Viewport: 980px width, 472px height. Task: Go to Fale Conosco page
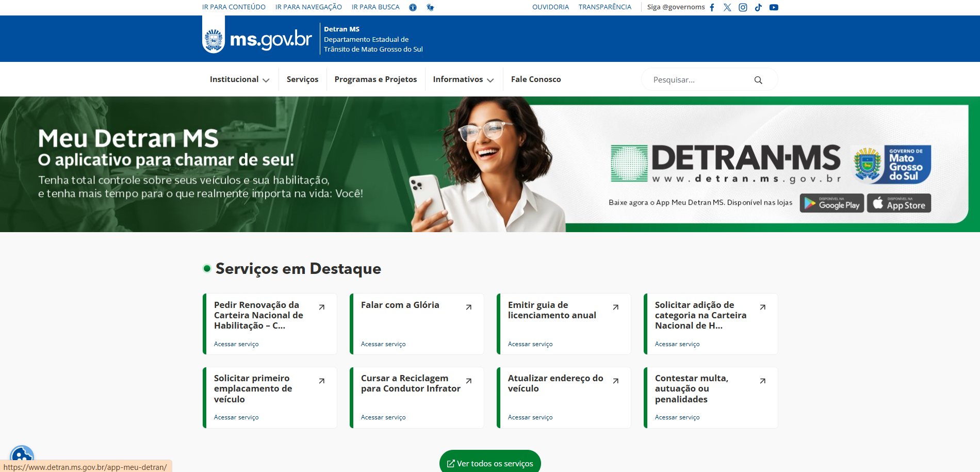(x=535, y=79)
